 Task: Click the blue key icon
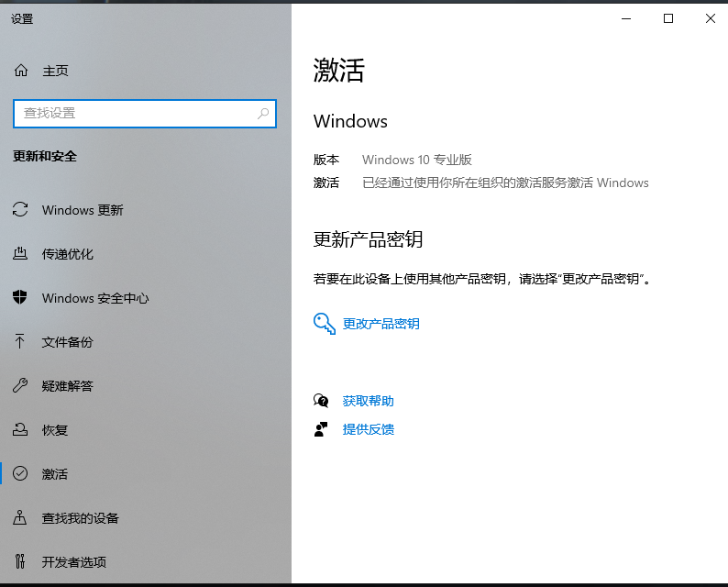point(324,324)
